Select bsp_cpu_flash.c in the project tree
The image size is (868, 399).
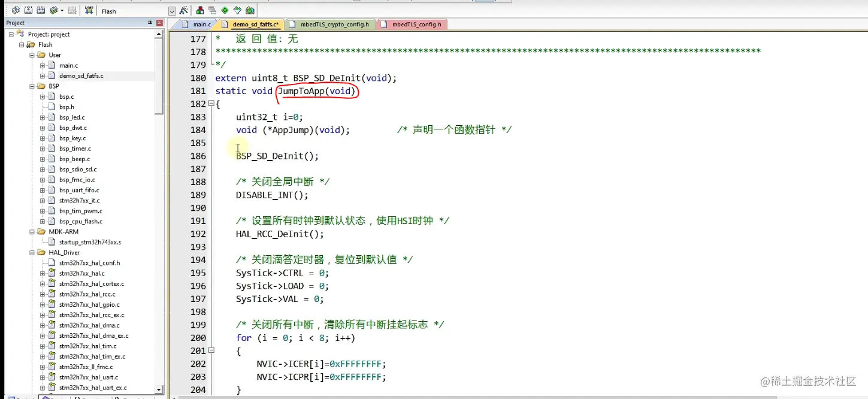pyautogui.click(x=81, y=221)
